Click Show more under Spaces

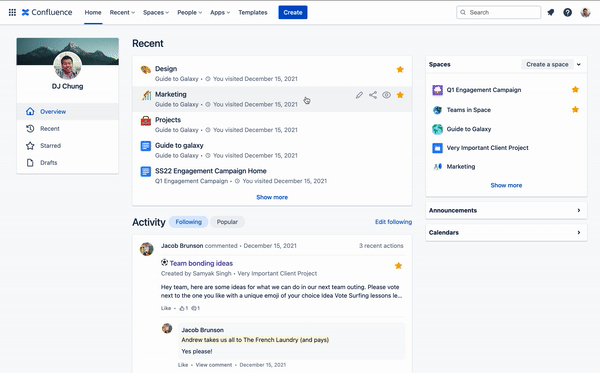click(506, 185)
